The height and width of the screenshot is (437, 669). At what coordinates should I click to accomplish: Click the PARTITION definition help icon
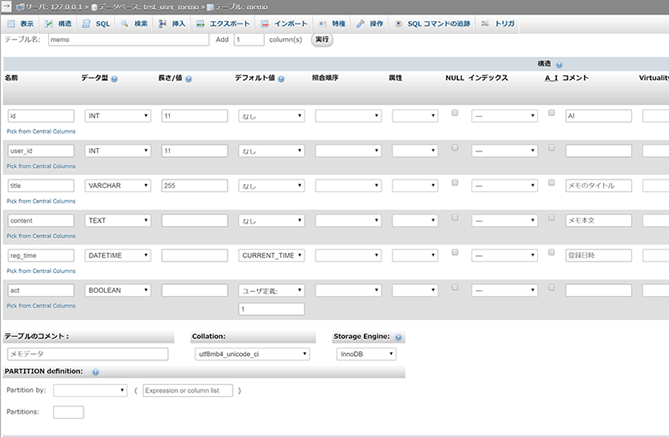(x=96, y=372)
